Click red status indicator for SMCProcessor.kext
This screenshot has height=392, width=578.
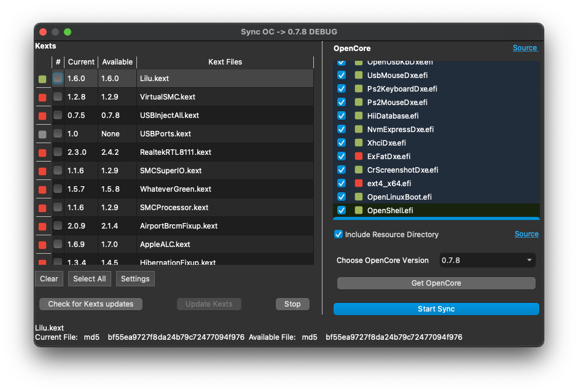42,208
